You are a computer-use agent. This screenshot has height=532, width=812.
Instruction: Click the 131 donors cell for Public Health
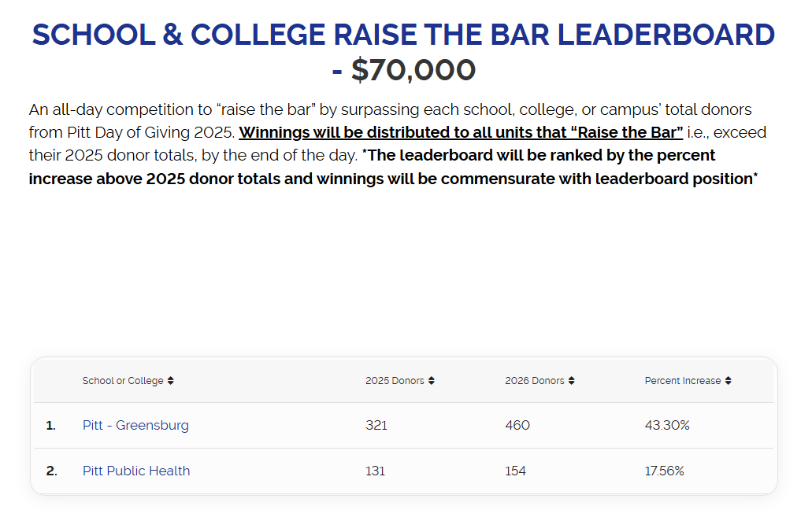pyautogui.click(x=375, y=471)
